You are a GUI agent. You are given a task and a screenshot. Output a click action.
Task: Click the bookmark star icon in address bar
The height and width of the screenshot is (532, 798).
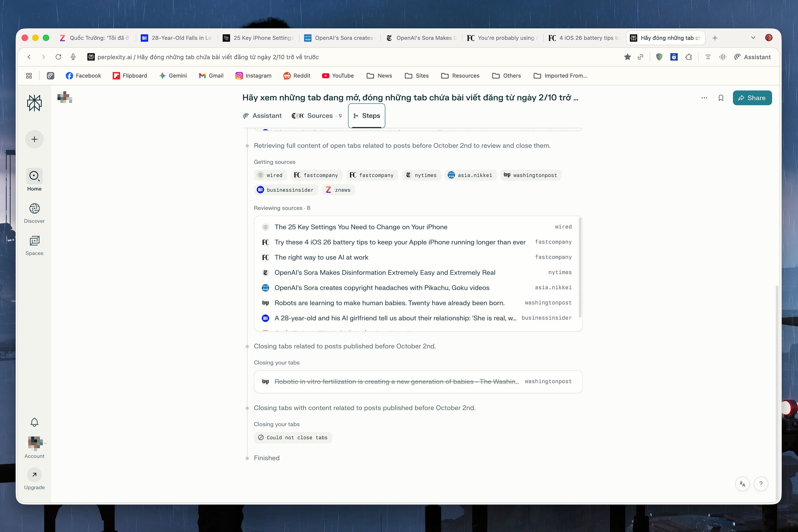pyautogui.click(x=627, y=57)
